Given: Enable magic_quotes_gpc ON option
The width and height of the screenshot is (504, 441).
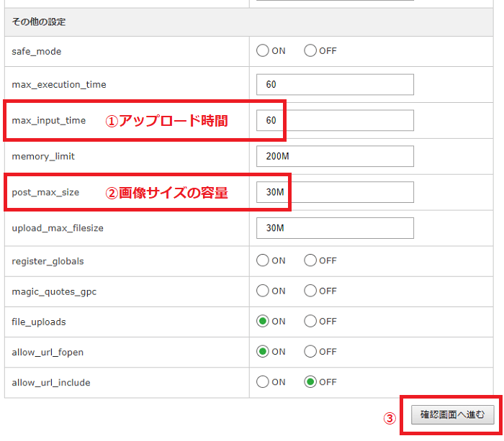Looking at the screenshot, I should (x=263, y=291).
